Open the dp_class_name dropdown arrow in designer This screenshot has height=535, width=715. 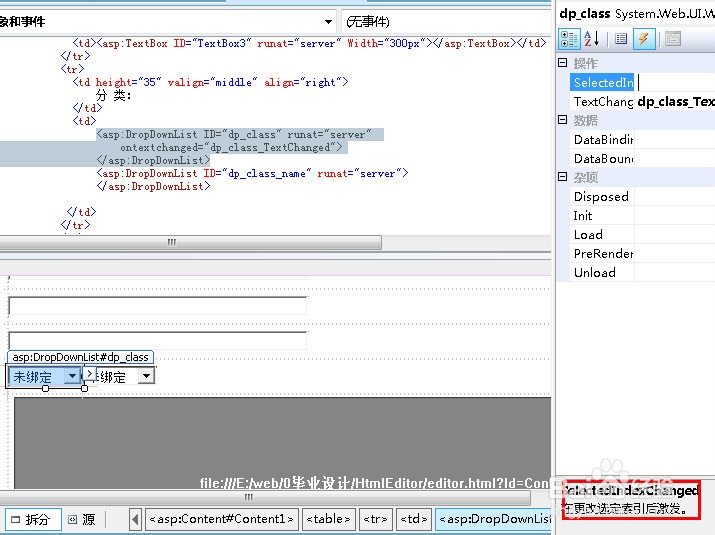pos(146,376)
